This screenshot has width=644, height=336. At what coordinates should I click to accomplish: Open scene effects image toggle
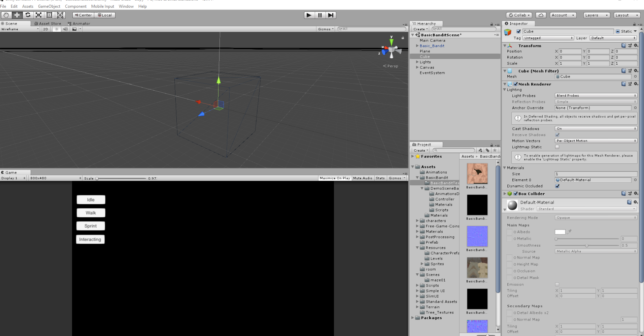[74, 29]
